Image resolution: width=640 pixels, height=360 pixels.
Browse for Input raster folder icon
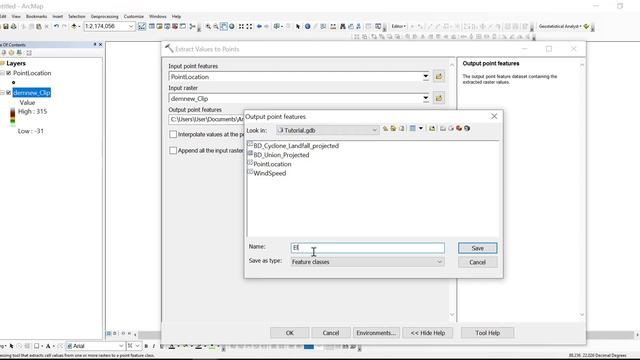(x=439, y=98)
